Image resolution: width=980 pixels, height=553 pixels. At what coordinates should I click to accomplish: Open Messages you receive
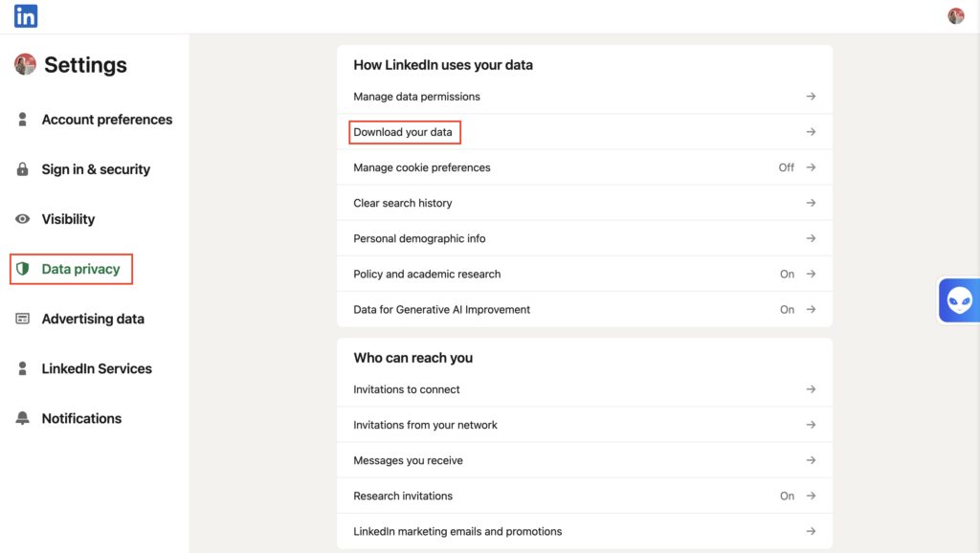[585, 460]
